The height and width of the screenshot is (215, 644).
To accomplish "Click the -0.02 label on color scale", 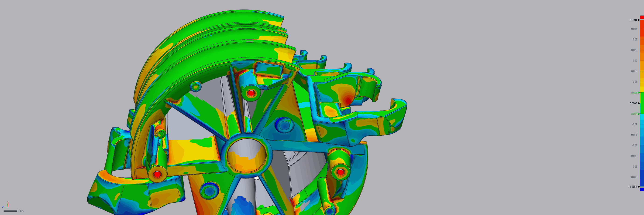I will [634, 145].
